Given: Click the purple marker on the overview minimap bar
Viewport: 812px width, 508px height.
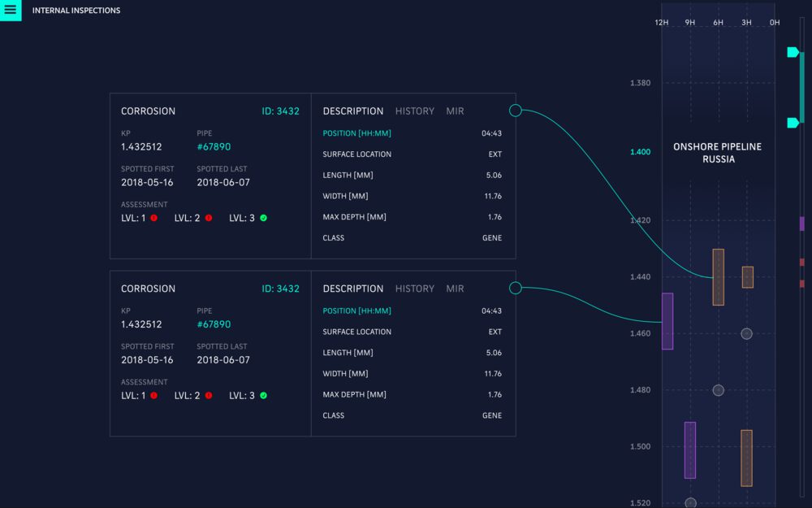Looking at the screenshot, I should coord(801,224).
